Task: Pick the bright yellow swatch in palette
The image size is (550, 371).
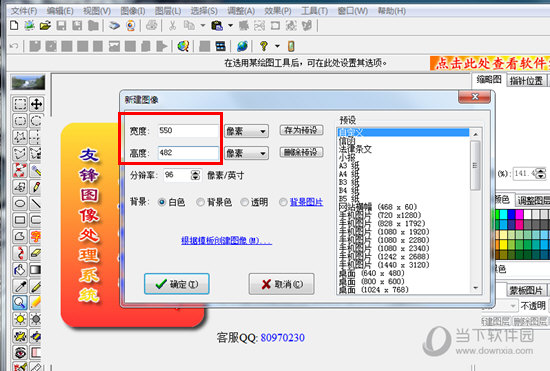Action: tap(503, 244)
